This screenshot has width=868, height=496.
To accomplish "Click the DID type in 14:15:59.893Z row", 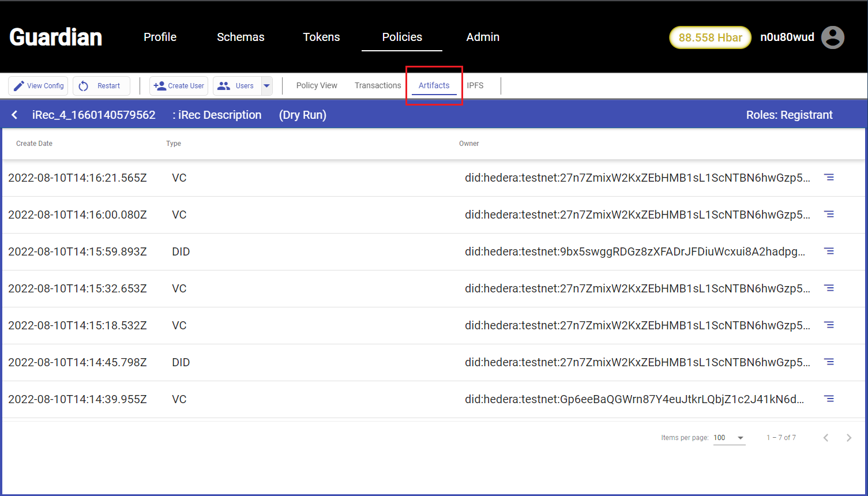I will pos(181,251).
